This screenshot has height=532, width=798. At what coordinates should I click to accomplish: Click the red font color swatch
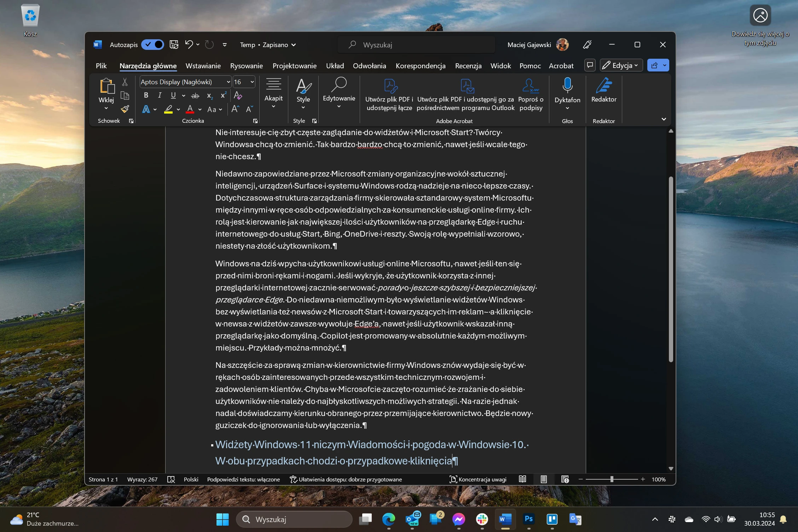click(190, 109)
